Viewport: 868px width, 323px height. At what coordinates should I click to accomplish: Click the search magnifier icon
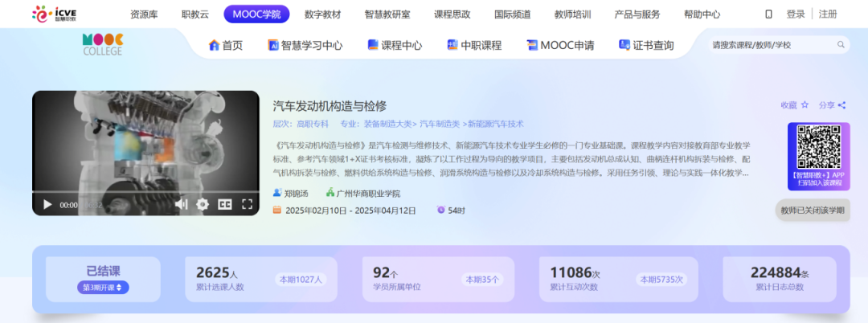[x=841, y=45]
